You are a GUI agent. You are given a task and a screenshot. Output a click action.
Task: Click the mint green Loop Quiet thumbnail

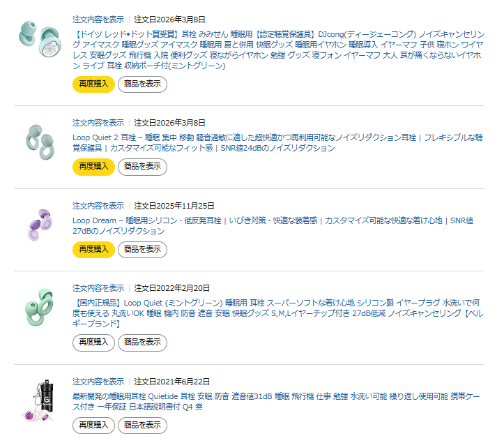(40, 307)
